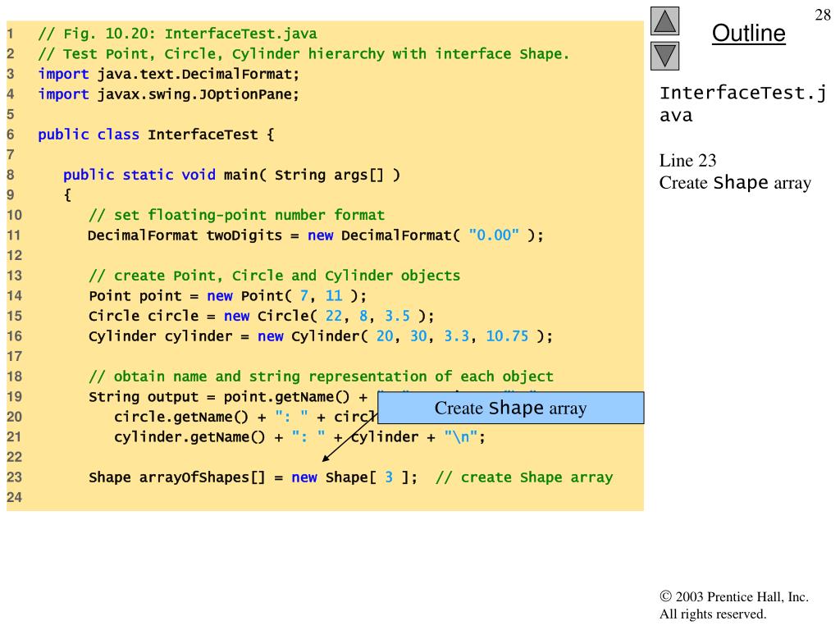840x630 pixels.
Task: Click the '// create Point, Circle and Cylinder objects' comment
Action: pyautogui.click(x=274, y=276)
